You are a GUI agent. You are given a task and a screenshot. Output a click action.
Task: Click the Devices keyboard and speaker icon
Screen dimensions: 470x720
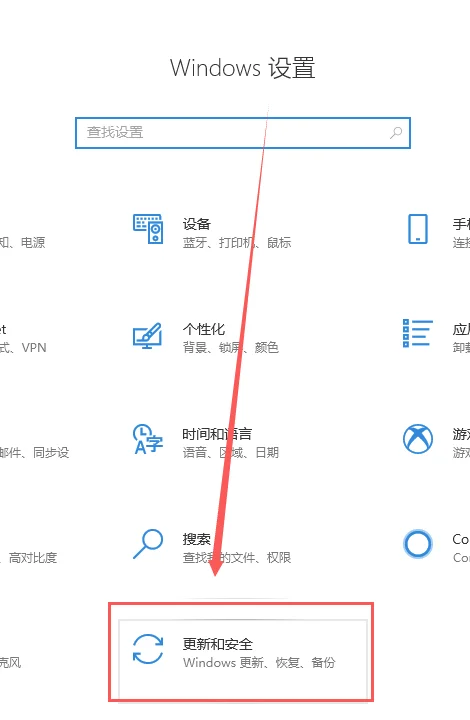pos(148,229)
